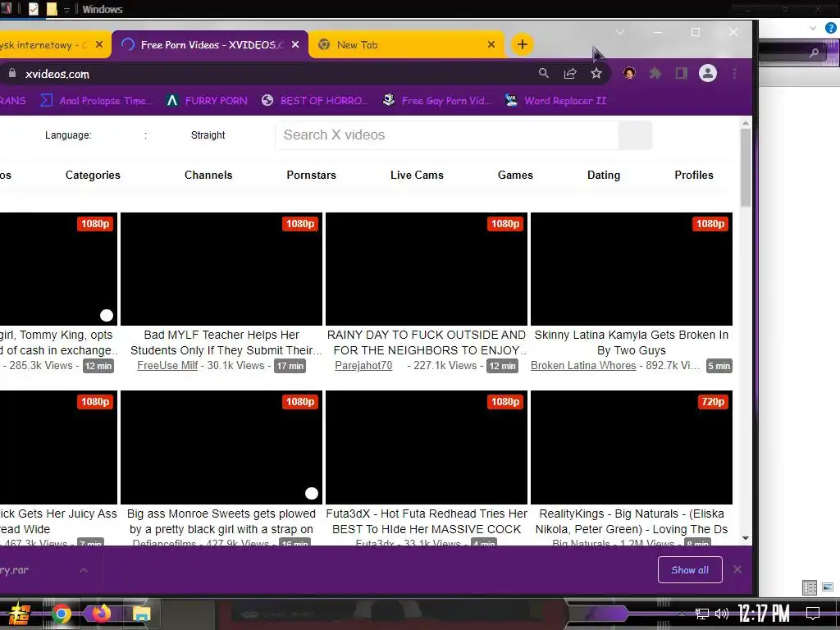Open the avatar extension icon in toolbar

(629, 73)
